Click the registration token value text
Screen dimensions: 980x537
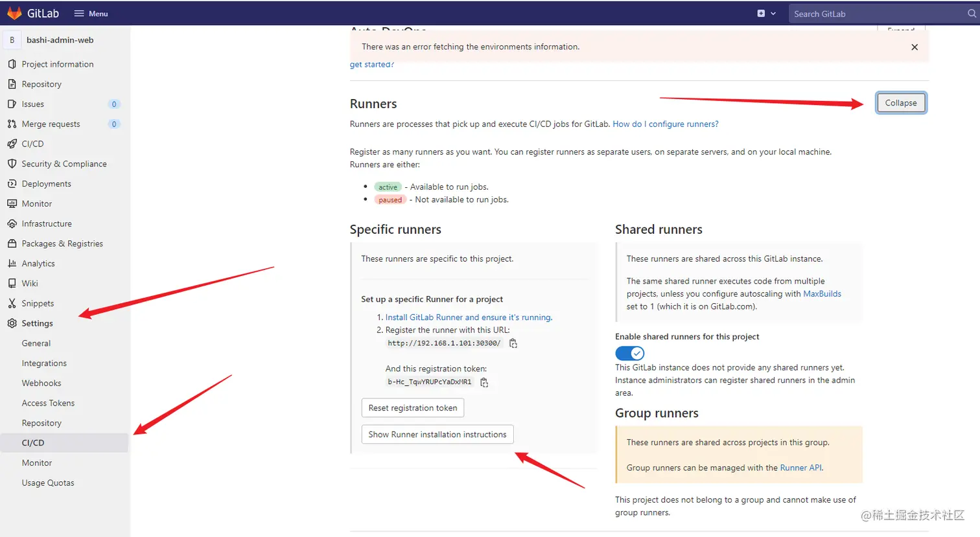pos(430,382)
